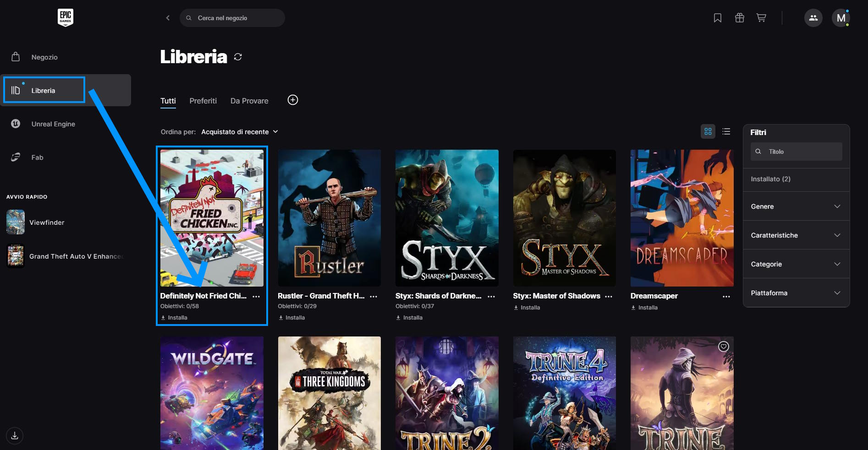Open Styx: Master of Shadows options menu

tap(609, 297)
